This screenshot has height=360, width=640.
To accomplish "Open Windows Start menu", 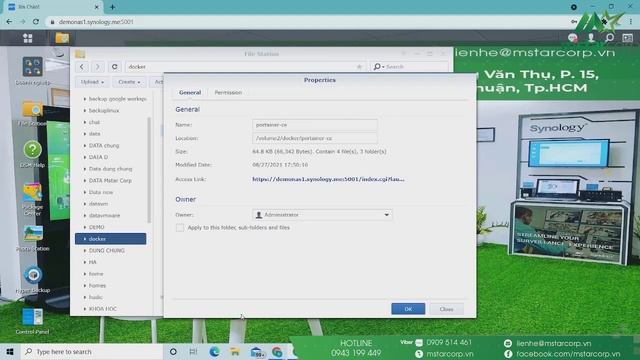I will pyautogui.click(x=10, y=351).
